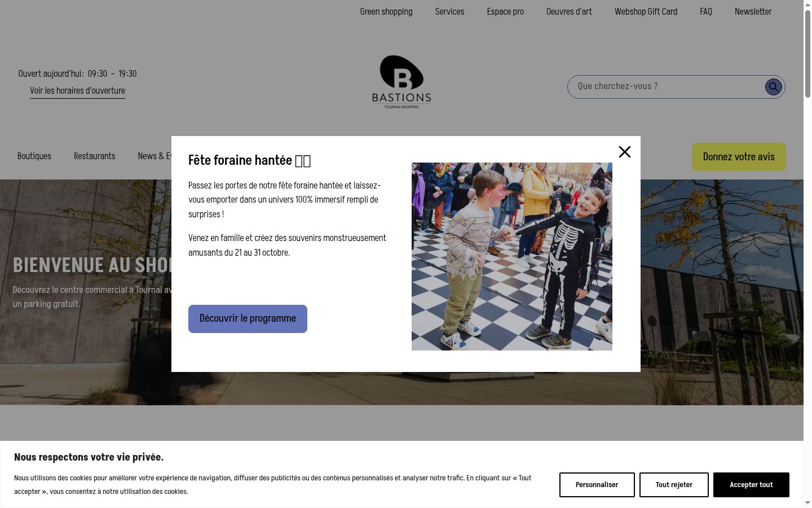Click the Bastions Tournai Shopping logo
812x508 pixels.
[x=401, y=82]
